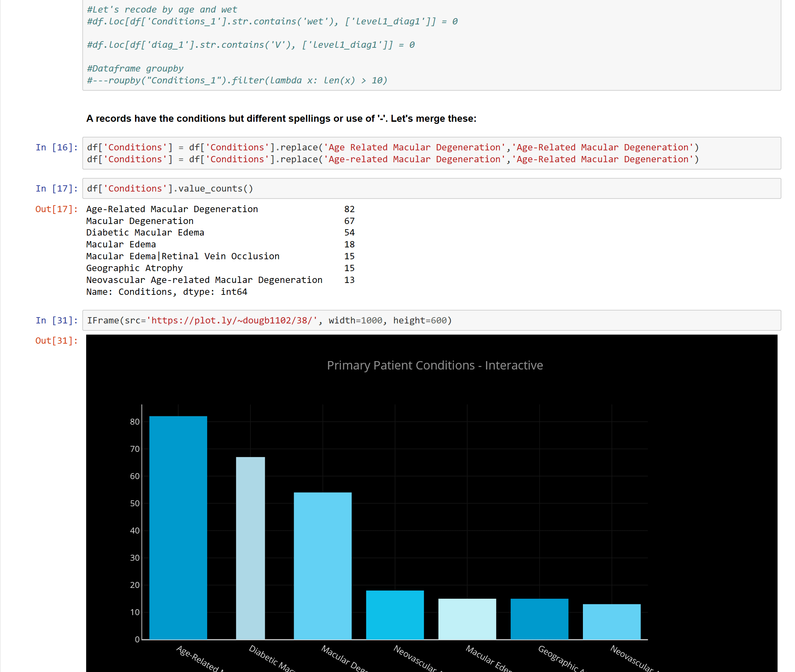Select the Out[31] output prompt
The height and width of the screenshot is (672, 795).
tap(57, 341)
